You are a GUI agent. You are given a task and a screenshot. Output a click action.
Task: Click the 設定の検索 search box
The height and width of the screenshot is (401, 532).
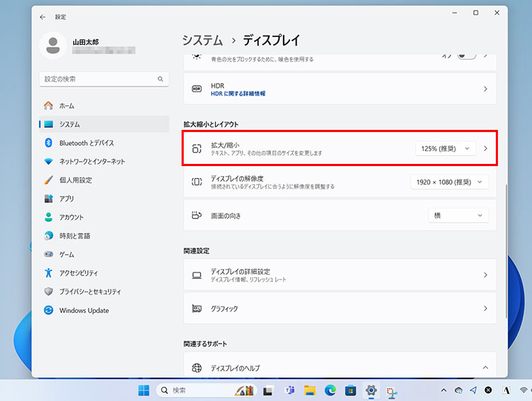tap(99, 79)
